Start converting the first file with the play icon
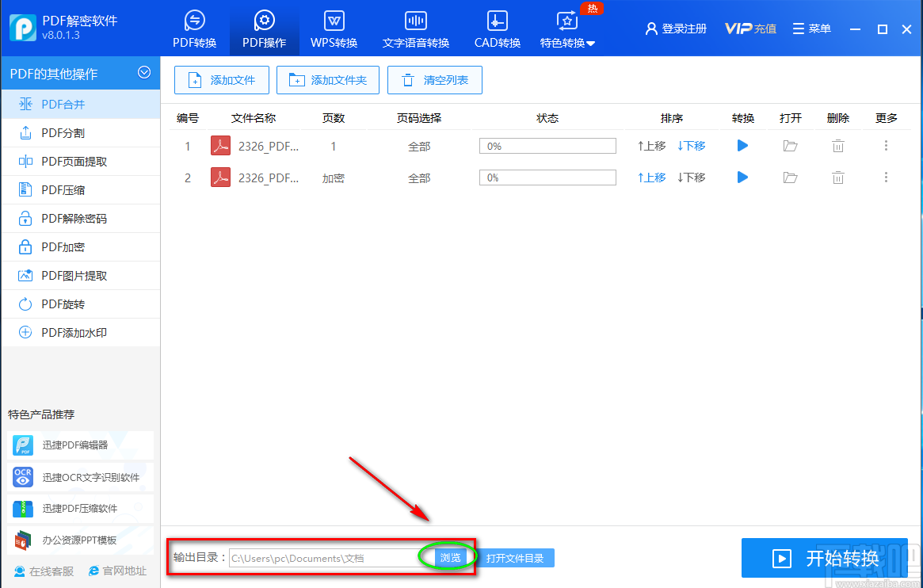The width and height of the screenshot is (923, 588). coord(742,145)
